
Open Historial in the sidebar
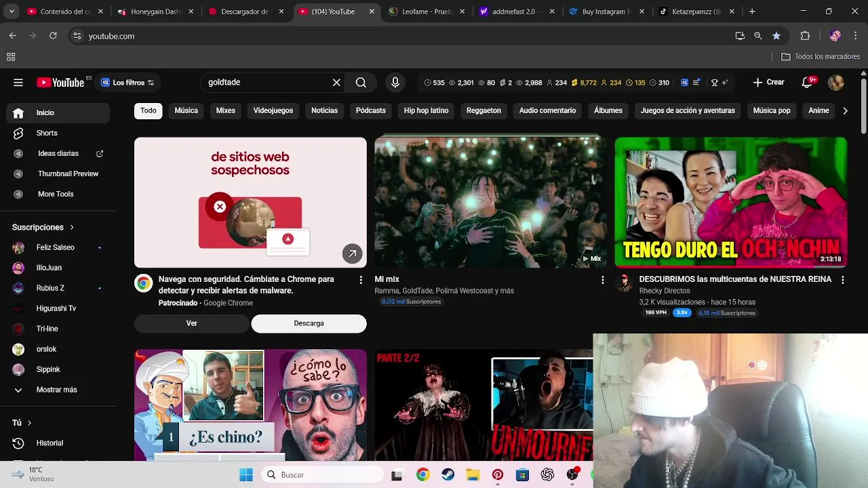58,443
